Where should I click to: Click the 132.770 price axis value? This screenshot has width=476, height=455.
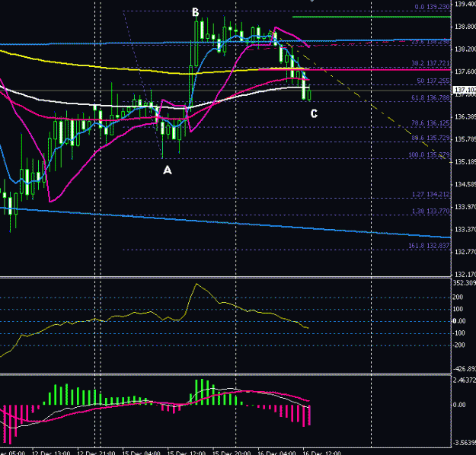point(465,252)
